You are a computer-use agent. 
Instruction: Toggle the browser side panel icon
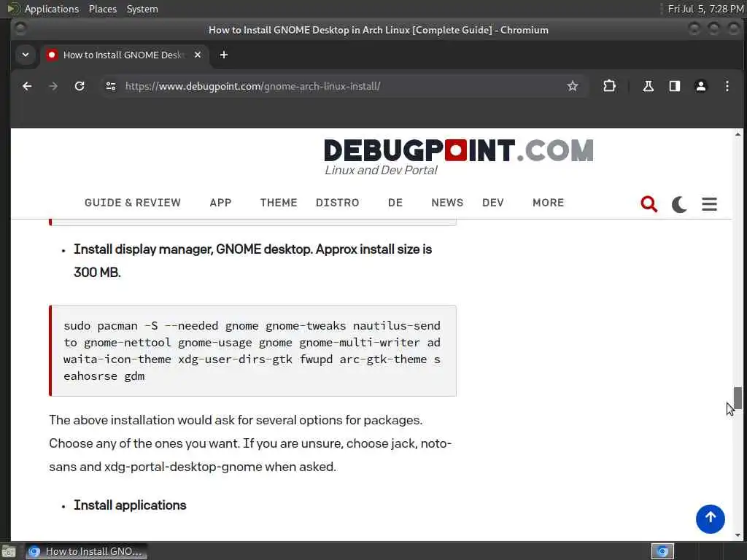click(x=674, y=86)
